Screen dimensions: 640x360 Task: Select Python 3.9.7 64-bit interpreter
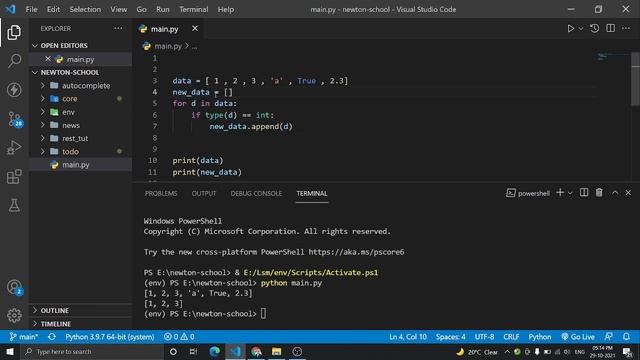click(109, 337)
